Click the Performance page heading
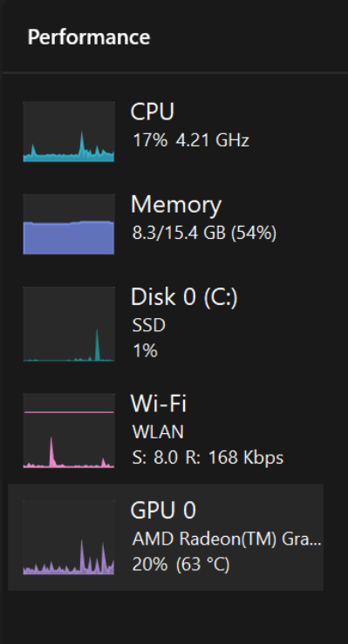The width and height of the screenshot is (348, 644). coord(89,37)
